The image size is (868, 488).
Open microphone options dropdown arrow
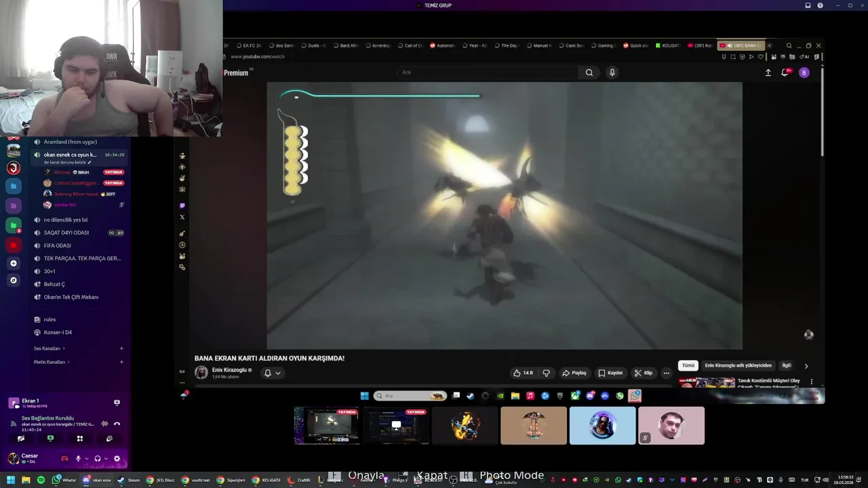pyautogui.click(x=86, y=459)
